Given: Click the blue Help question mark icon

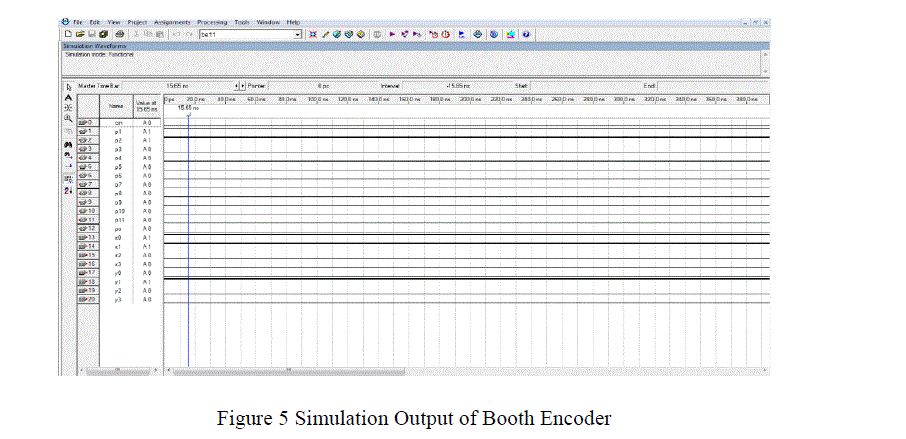Looking at the screenshot, I should click(525, 34).
